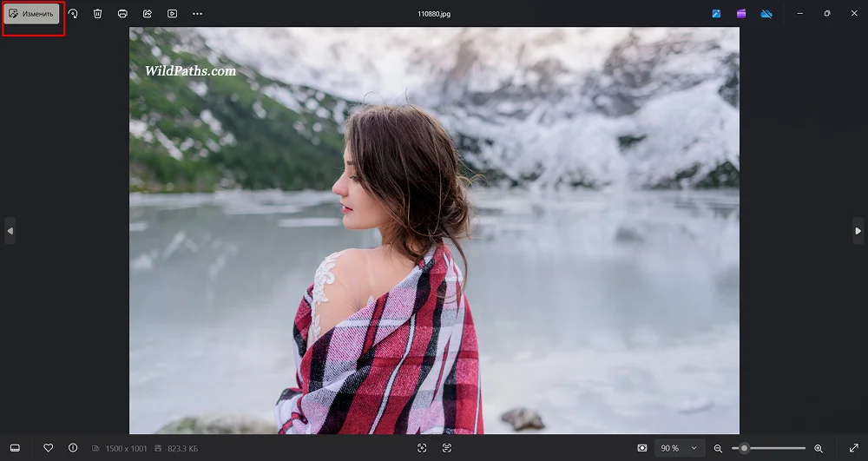
Task: Start slideshow with the play icon
Action: [173, 14]
